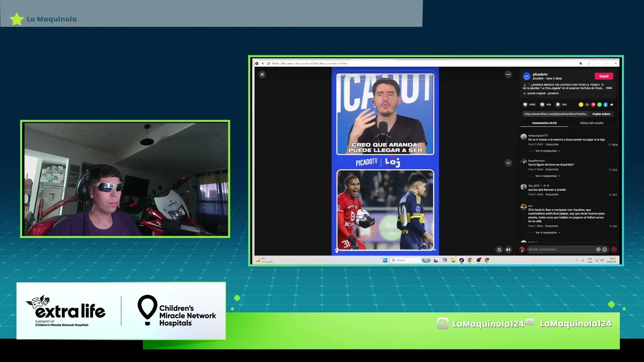Open the picadotv profile avatar
Screen dimensions: 644x362
[526, 76]
